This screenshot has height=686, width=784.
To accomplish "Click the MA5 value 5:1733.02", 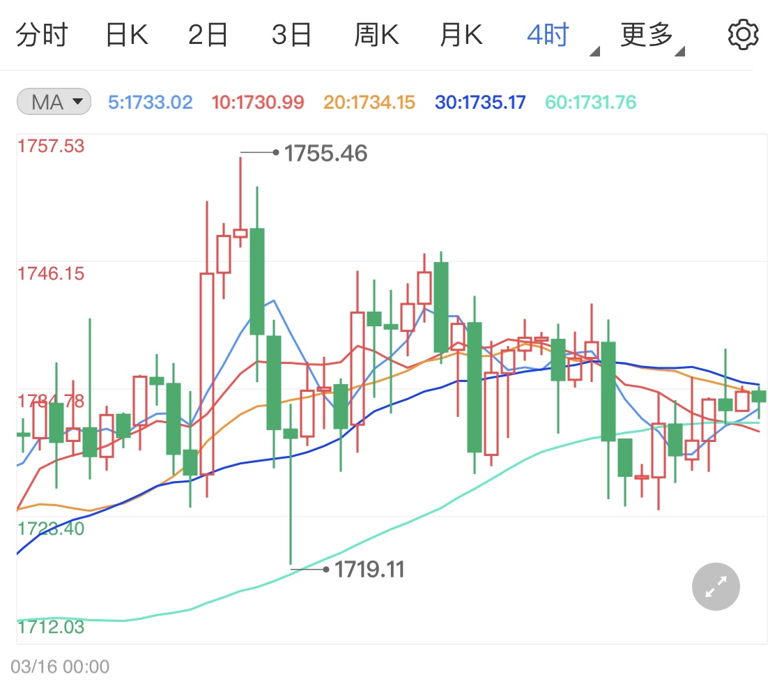I will [x=150, y=102].
